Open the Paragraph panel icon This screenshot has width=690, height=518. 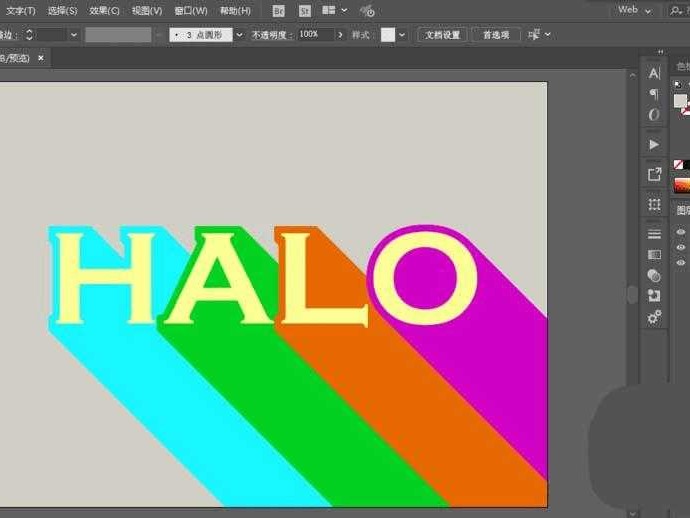(x=654, y=94)
